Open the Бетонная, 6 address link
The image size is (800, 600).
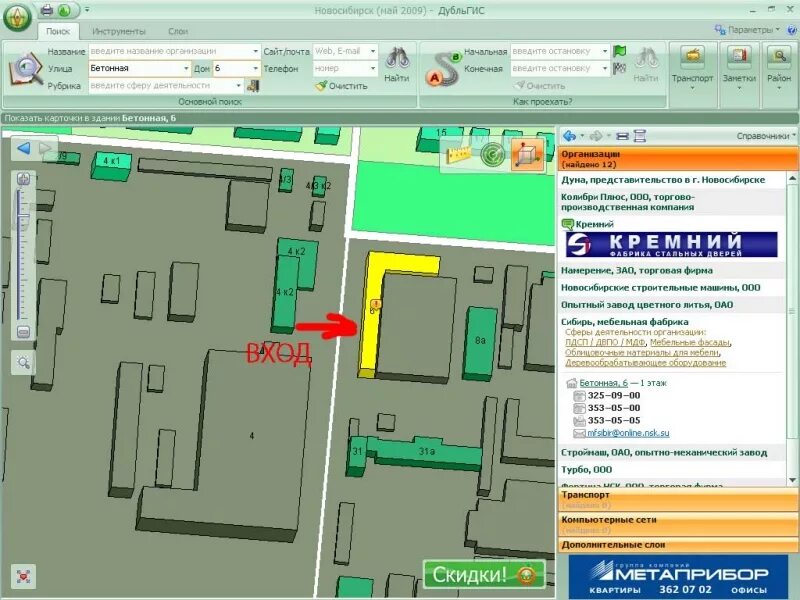pyautogui.click(x=604, y=383)
